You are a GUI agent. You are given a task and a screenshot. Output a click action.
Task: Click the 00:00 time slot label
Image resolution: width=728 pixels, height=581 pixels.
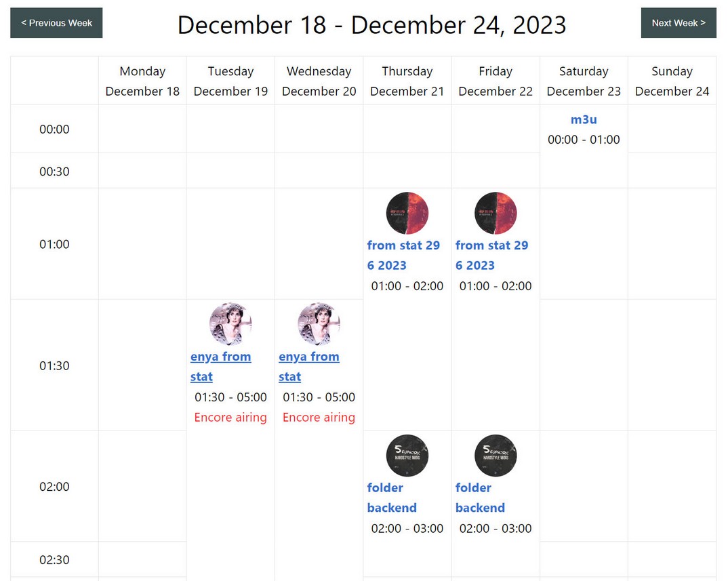click(x=54, y=129)
